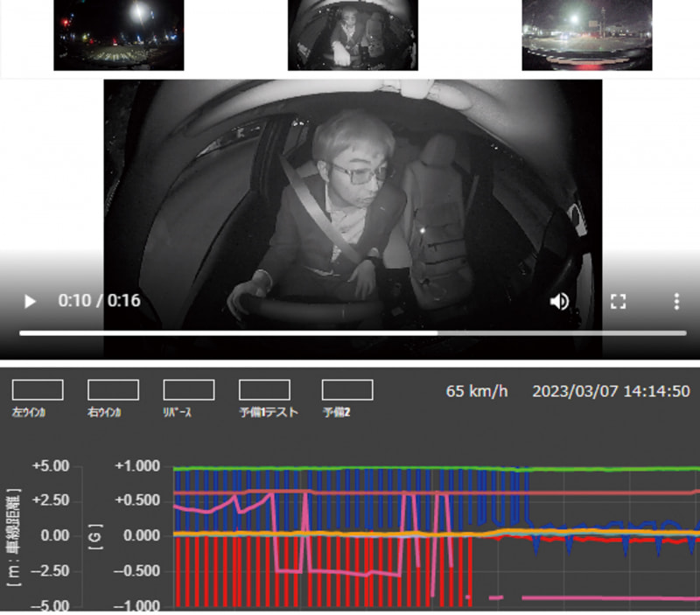
Task: Select the in-cabin driver camera thumbnail
Action: [353, 35]
